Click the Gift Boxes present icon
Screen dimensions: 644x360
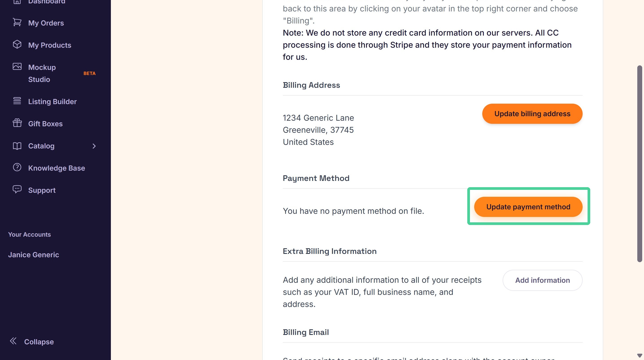17,123
